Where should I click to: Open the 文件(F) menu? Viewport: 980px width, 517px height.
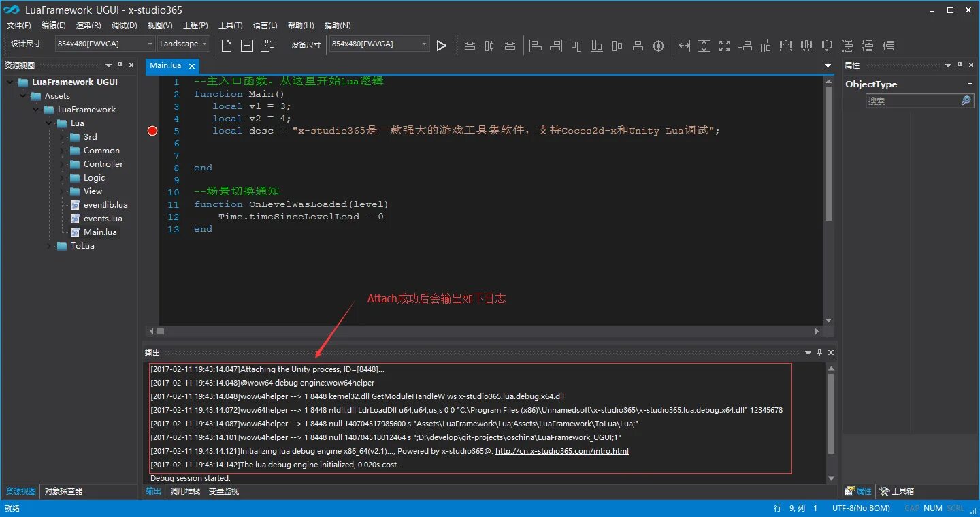(19, 25)
